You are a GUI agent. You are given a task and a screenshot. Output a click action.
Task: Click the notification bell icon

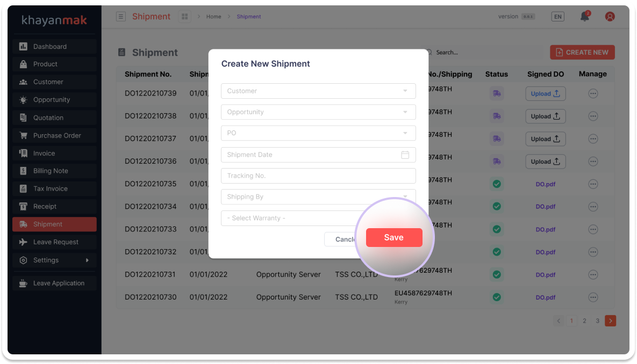(x=584, y=17)
